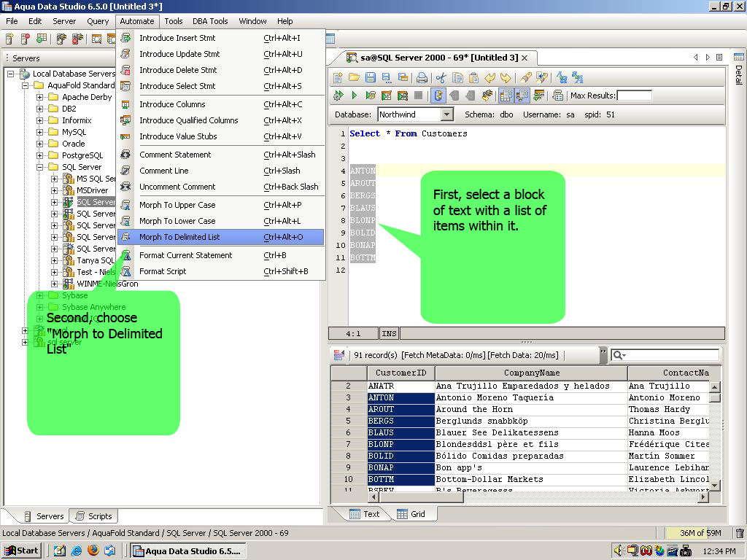
Task: Click Aqua Data Studio taskbar button
Action: pos(187,551)
